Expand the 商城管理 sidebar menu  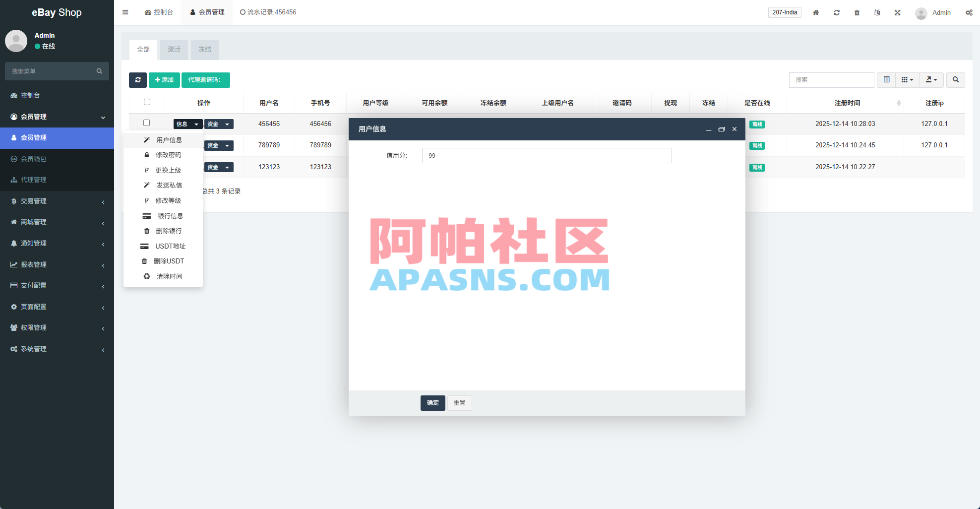tap(57, 222)
